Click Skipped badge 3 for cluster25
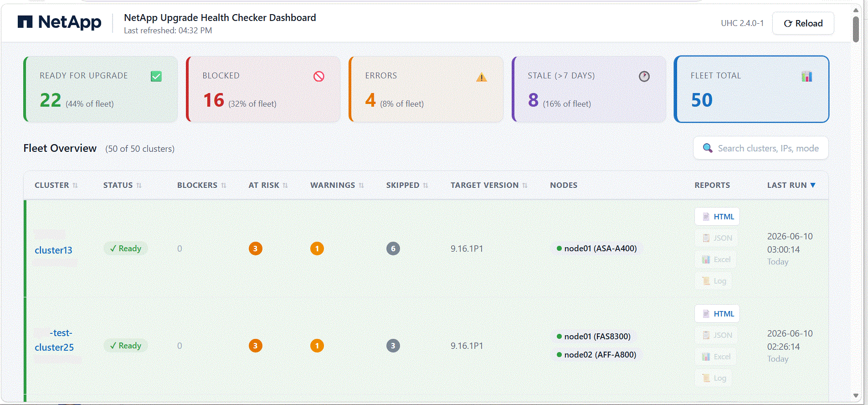868x405 pixels. tap(393, 346)
